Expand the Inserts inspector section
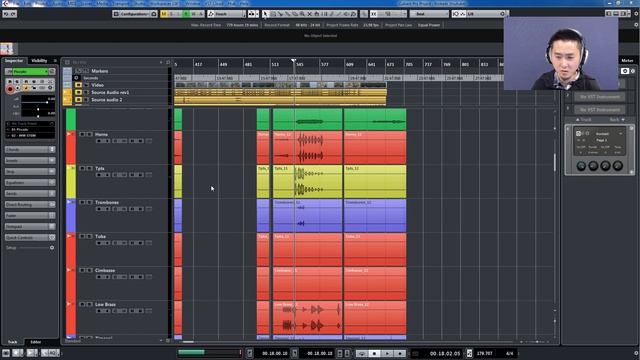The height and width of the screenshot is (360, 640). (x=30, y=160)
